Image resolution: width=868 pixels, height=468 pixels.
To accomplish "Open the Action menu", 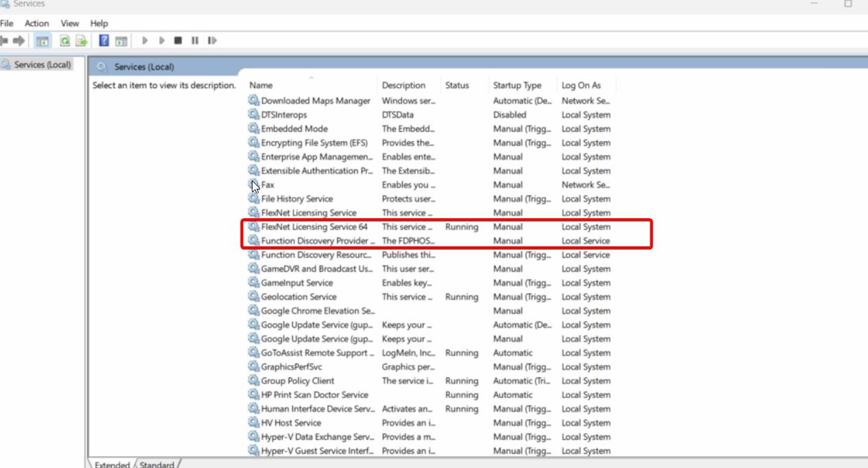I will tap(37, 23).
